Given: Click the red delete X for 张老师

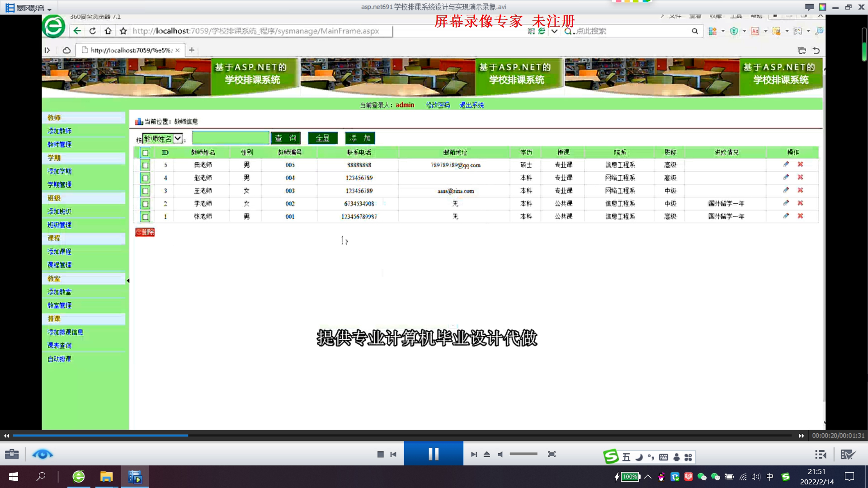Looking at the screenshot, I should (x=800, y=216).
